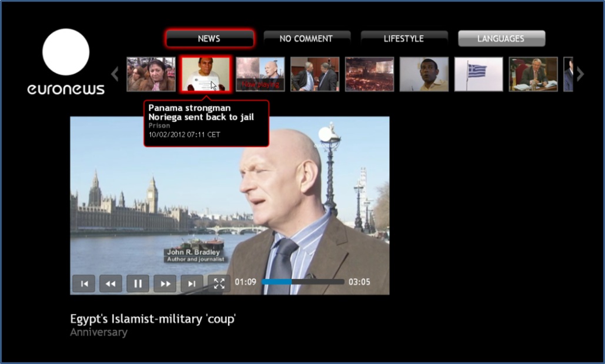
Task: Open the first crowd protest thumbnail
Action: (151, 74)
